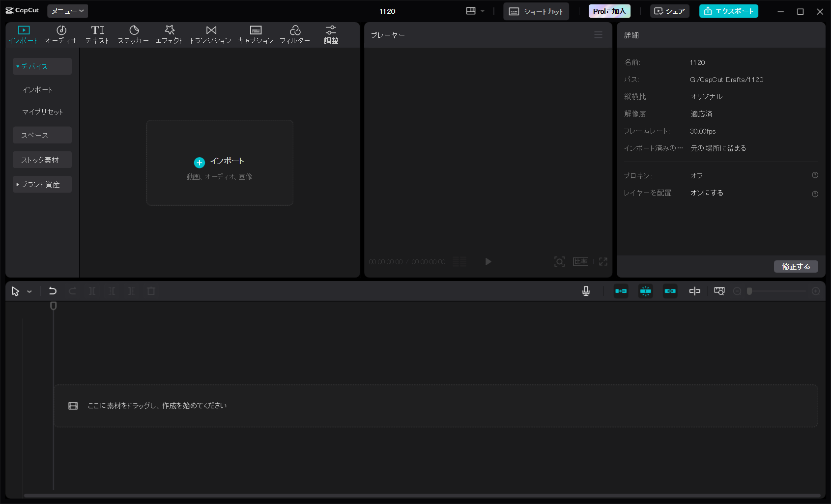Open the フィルター (Filter) panel

pos(295,34)
